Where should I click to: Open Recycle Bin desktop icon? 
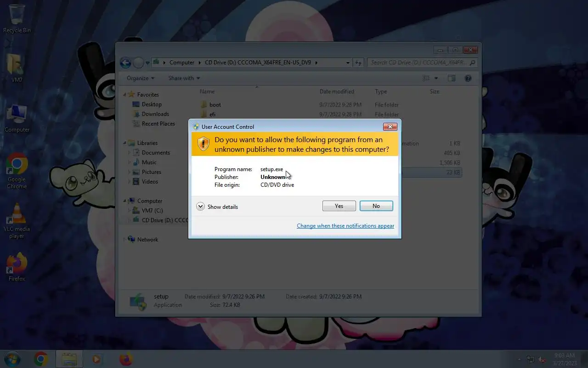17,18
